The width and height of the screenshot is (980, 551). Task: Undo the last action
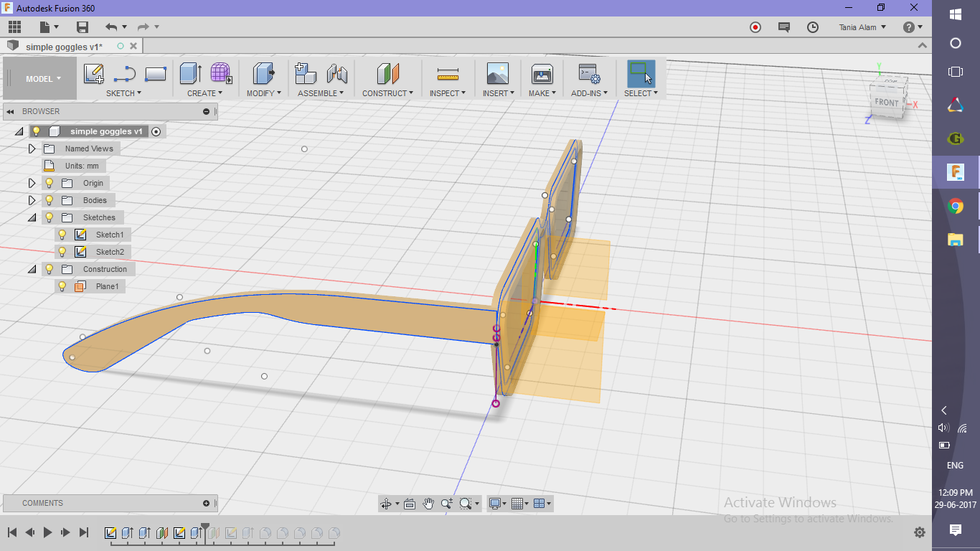(111, 27)
